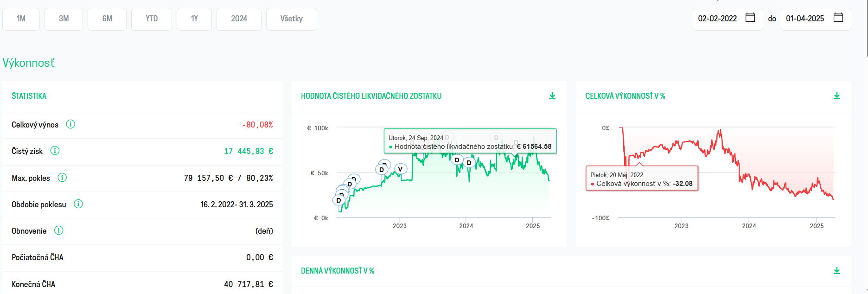Click the Obnovenie info icon

(x=58, y=230)
